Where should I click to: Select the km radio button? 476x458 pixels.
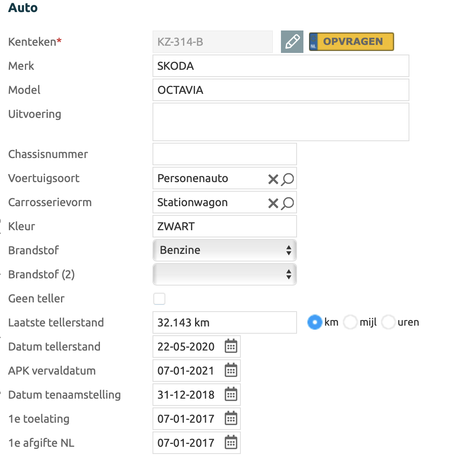(x=315, y=322)
